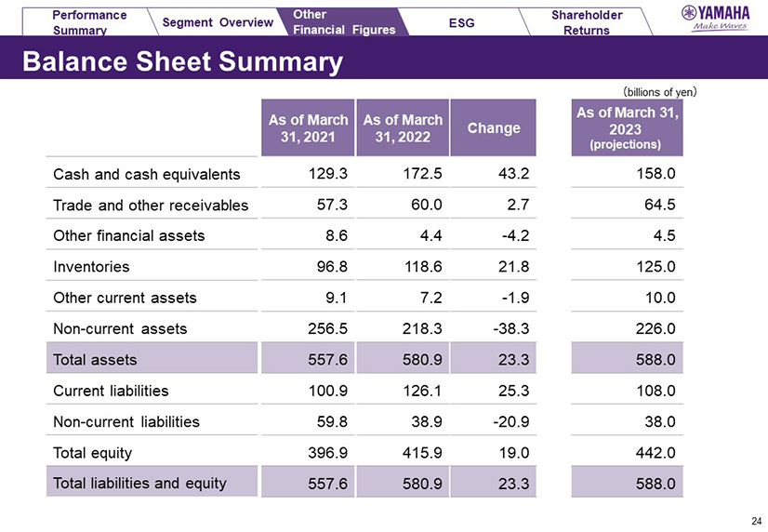The width and height of the screenshot is (768, 532).
Task: Click the 2023 projections column header
Action: [627, 127]
